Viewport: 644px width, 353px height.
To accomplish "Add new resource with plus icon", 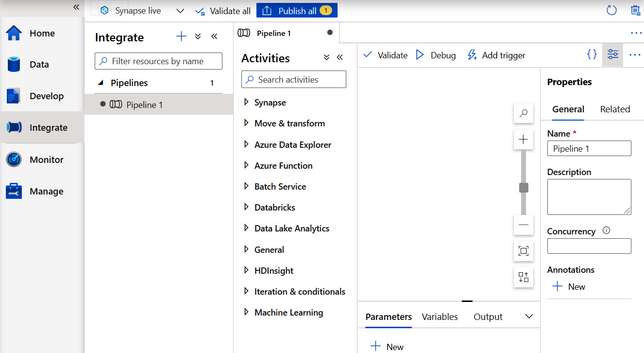I will pos(181,36).
